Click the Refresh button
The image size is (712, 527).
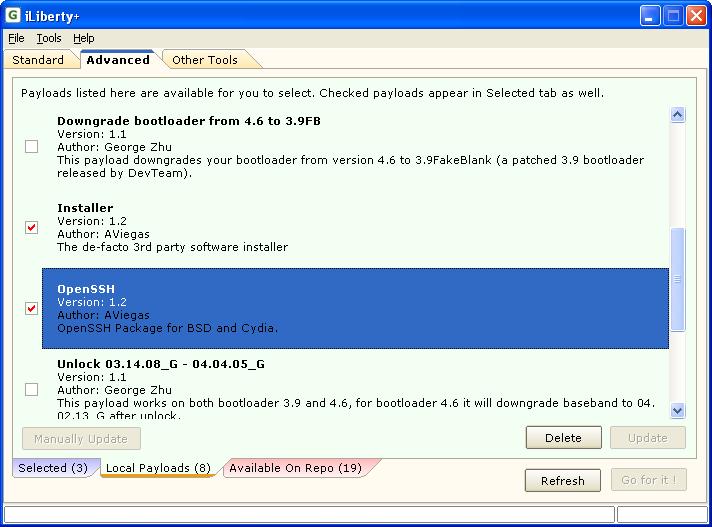coord(563,480)
